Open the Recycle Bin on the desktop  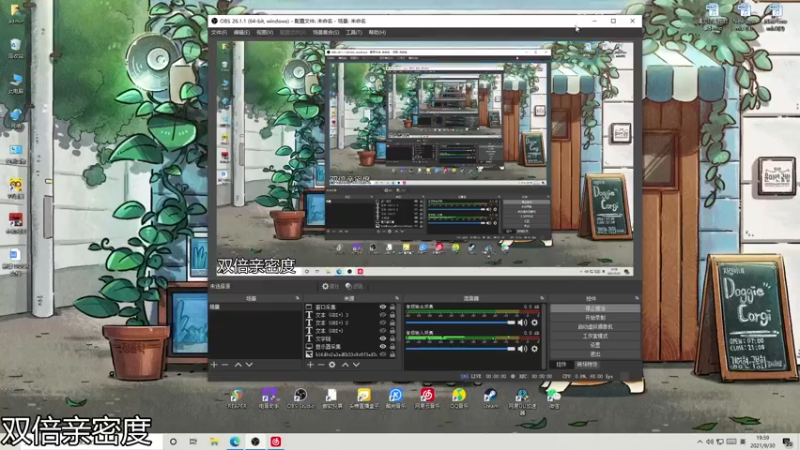point(15,48)
